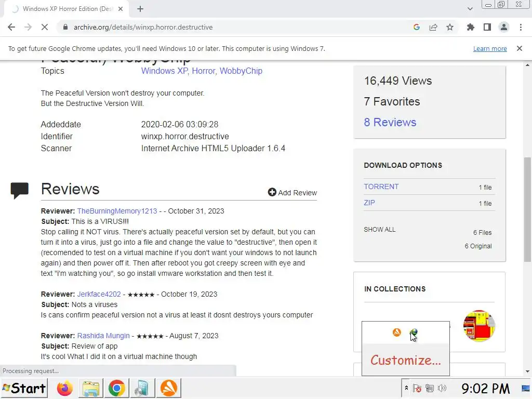Screen dimensions: 532x399
Task: Toggle the Chrome side panel
Action: coord(487,27)
